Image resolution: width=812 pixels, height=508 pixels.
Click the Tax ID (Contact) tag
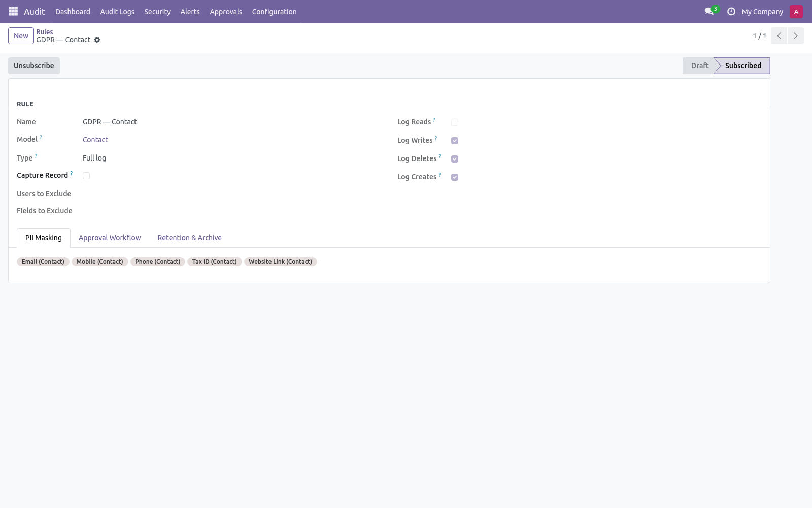tap(215, 262)
